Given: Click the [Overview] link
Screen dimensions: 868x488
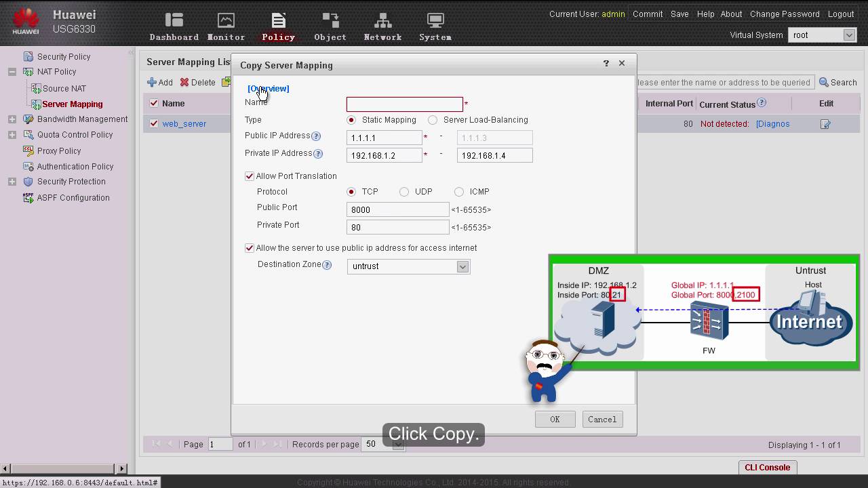Looking at the screenshot, I should click(269, 89).
